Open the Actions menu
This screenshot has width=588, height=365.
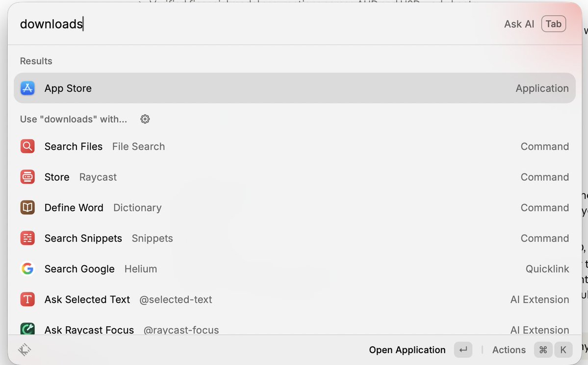coord(509,350)
